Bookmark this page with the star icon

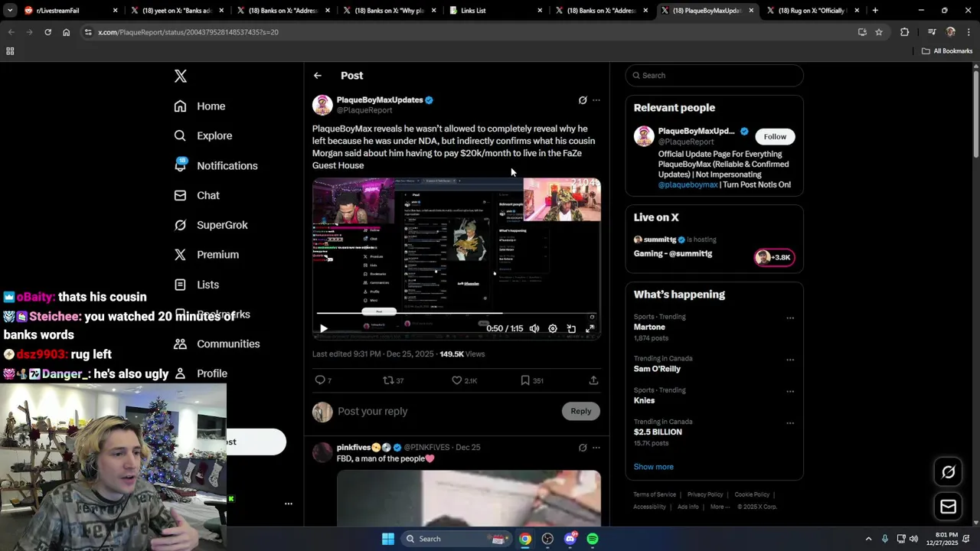point(879,32)
